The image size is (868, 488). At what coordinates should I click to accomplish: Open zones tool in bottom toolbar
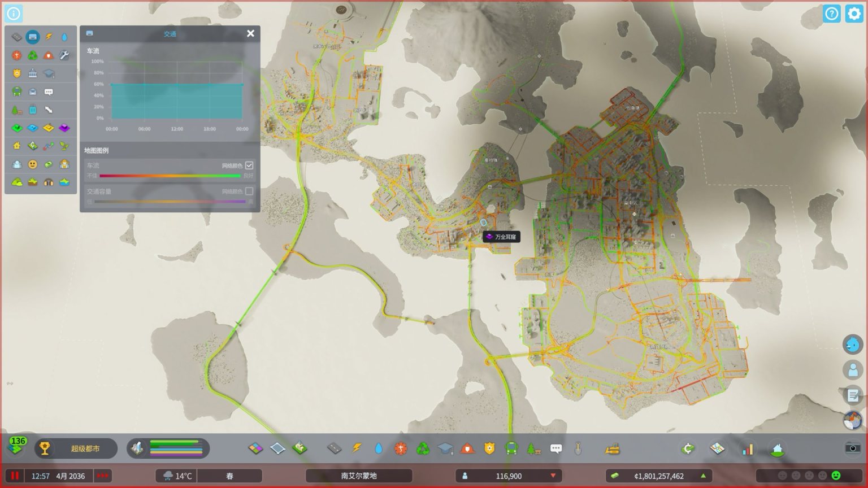click(255, 448)
